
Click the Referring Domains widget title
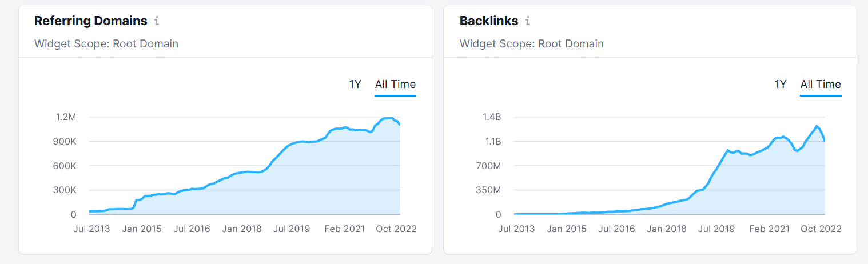tap(90, 21)
